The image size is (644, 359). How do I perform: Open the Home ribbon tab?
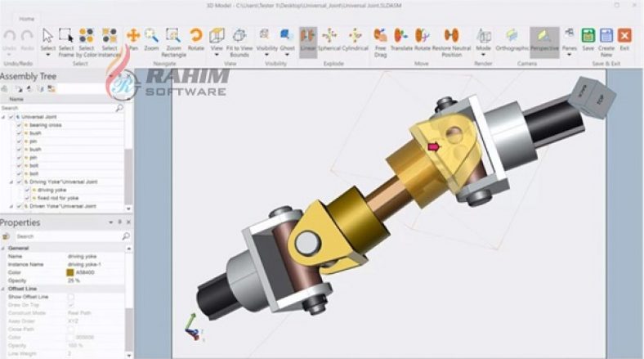[x=27, y=19]
